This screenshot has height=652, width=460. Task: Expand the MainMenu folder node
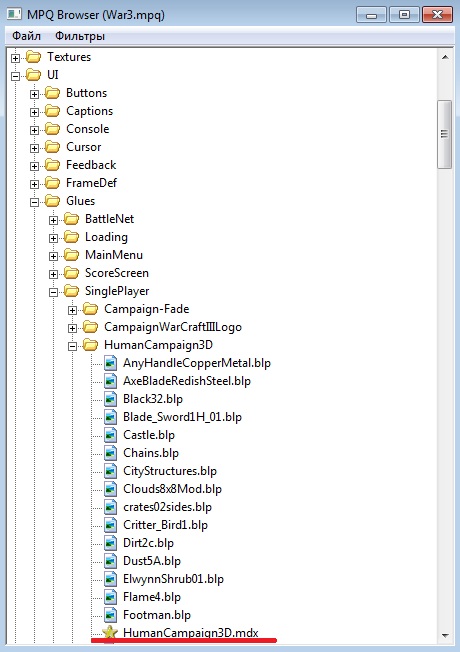click(x=53, y=257)
